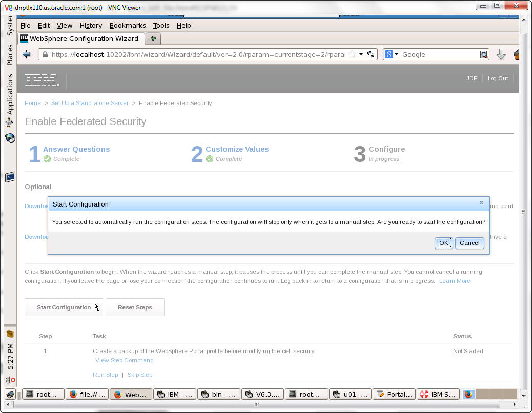This screenshot has height=413, width=532.
Task: Switch to u01 - taskbar item
Action: (351, 394)
